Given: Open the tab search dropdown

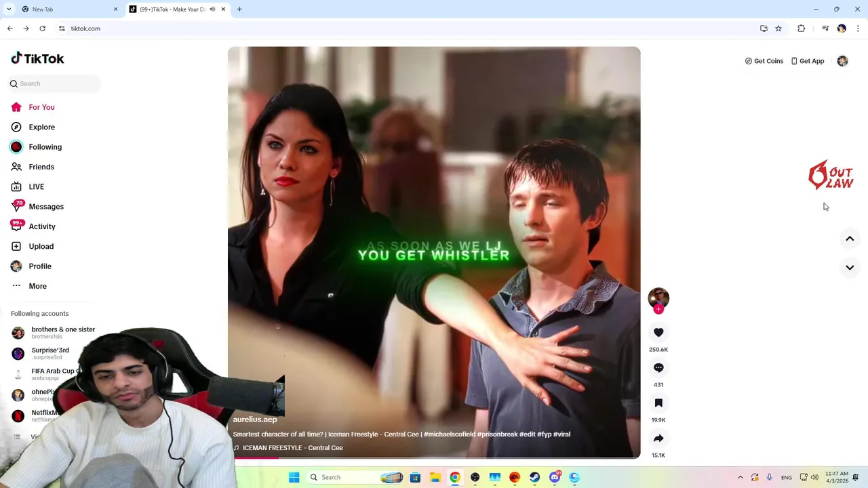Looking at the screenshot, I should pyautogui.click(x=9, y=9).
